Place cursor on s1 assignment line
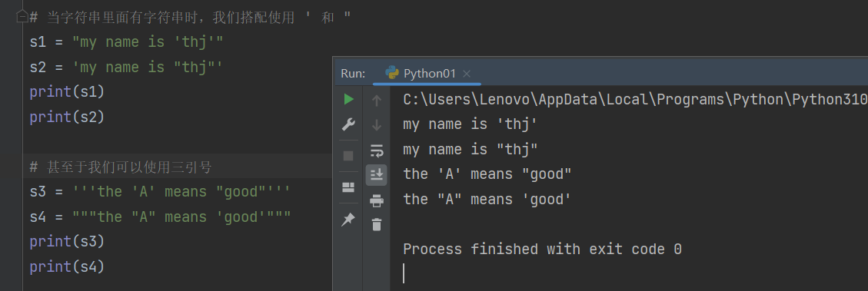Viewport: 868px width, 291px height. (126, 42)
